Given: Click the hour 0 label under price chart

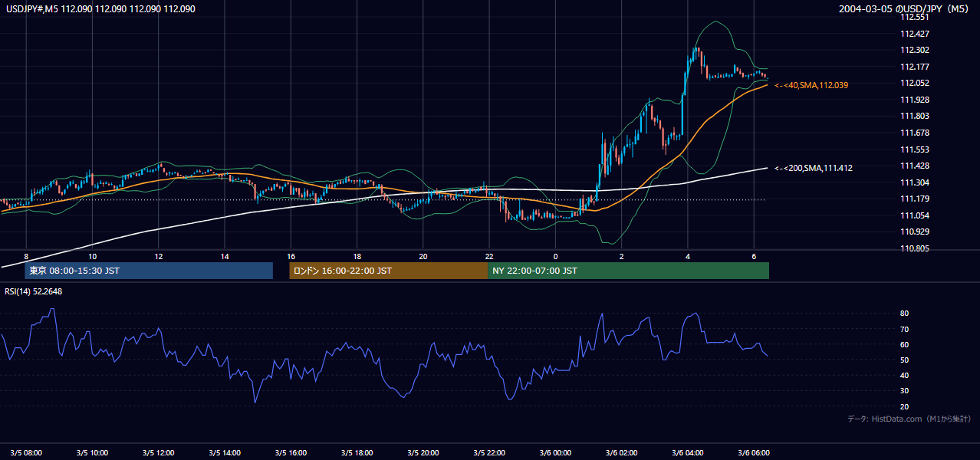Looking at the screenshot, I should pos(555,256).
